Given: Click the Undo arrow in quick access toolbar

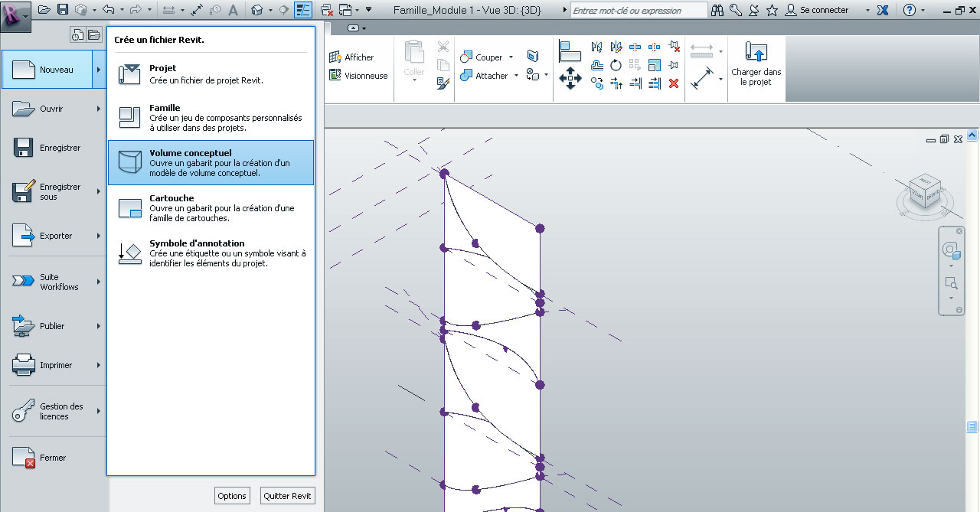Looking at the screenshot, I should coord(109,10).
